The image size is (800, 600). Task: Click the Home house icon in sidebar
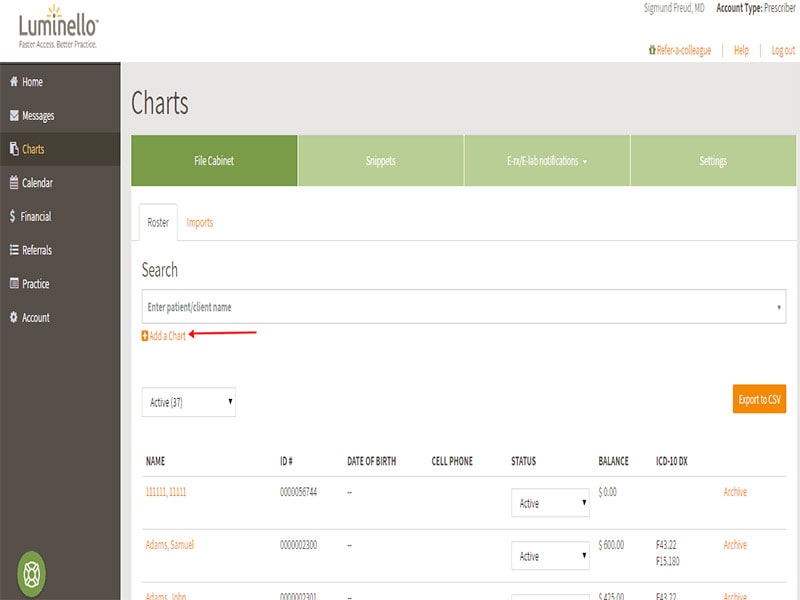[x=14, y=81]
